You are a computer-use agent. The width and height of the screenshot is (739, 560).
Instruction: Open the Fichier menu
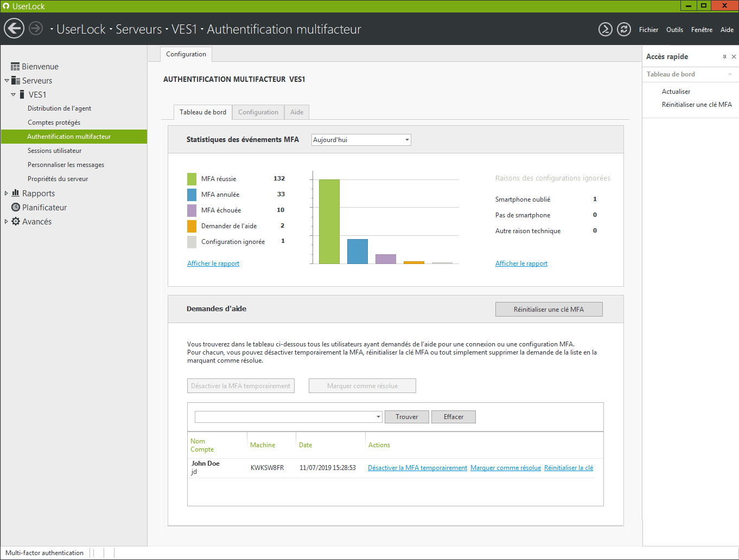pyautogui.click(x=648, y=30)
